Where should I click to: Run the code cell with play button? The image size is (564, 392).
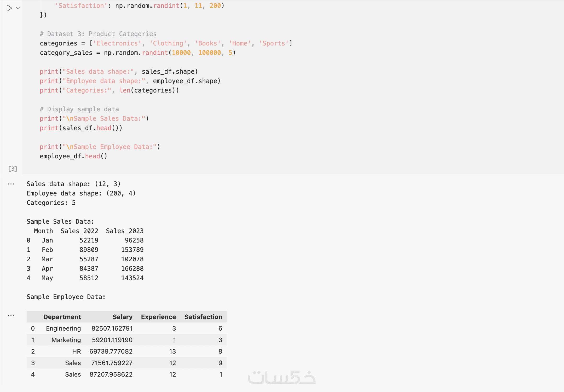click(9, 8)
